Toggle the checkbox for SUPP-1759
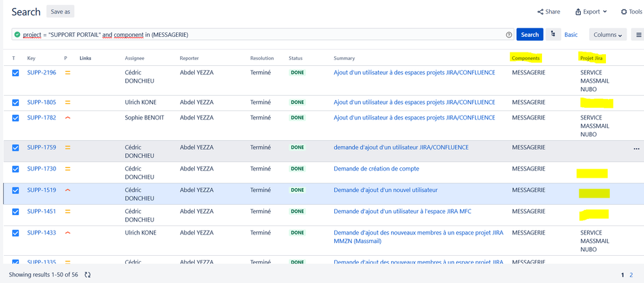Image resolution: width=644 pixels, height=283 pixels. tap(15, 148)
